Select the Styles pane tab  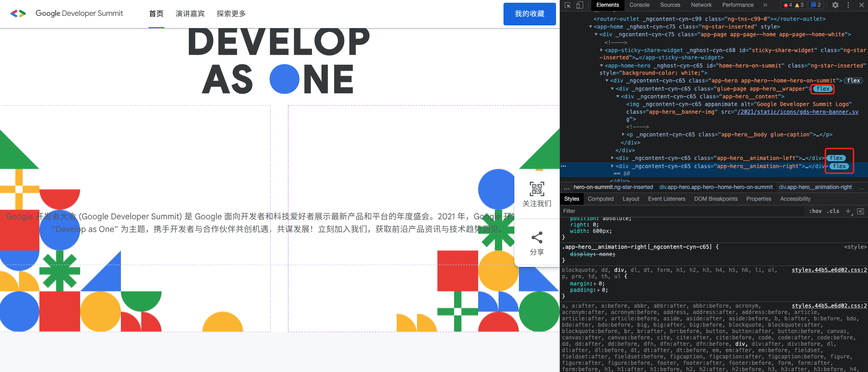click(x=571, y=199)
